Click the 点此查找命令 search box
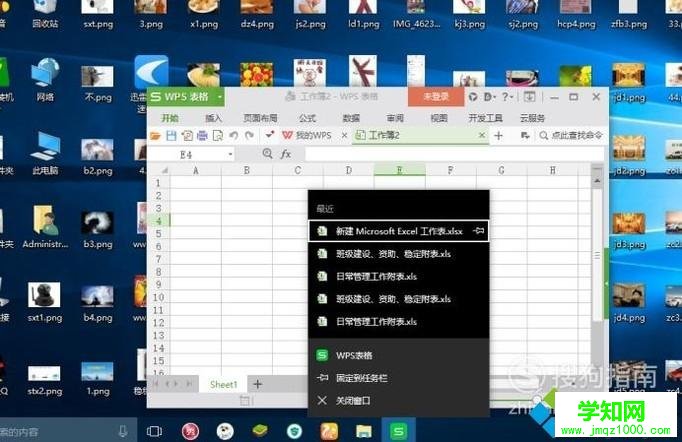Viewport: 682px width, 442px height. (571, 136)
